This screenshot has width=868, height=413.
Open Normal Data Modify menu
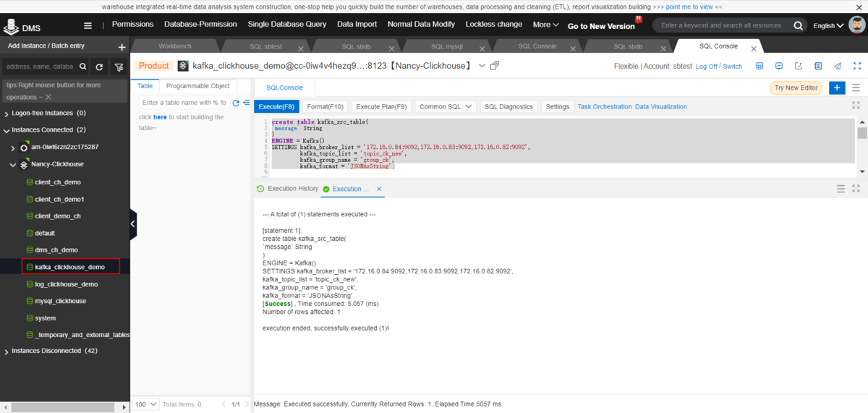click(x=421, y=24)
